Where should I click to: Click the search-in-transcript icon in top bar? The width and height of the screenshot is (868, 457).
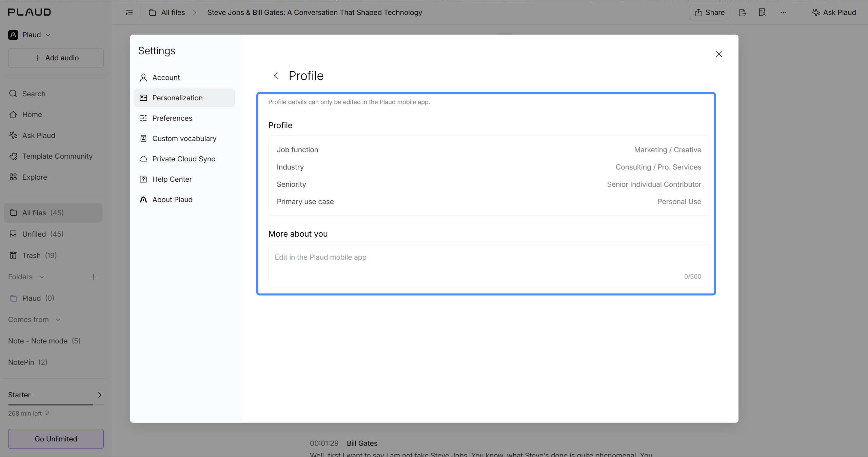point(762,13)
